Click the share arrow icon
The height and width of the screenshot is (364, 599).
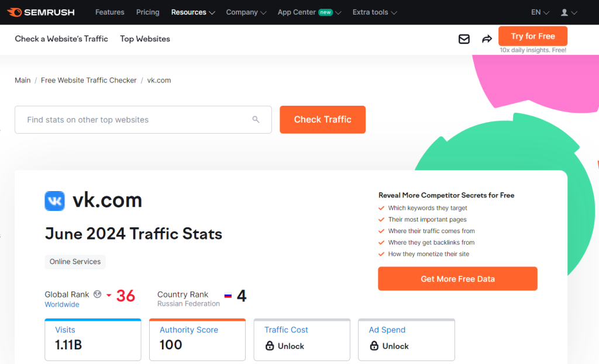(487, 39)
